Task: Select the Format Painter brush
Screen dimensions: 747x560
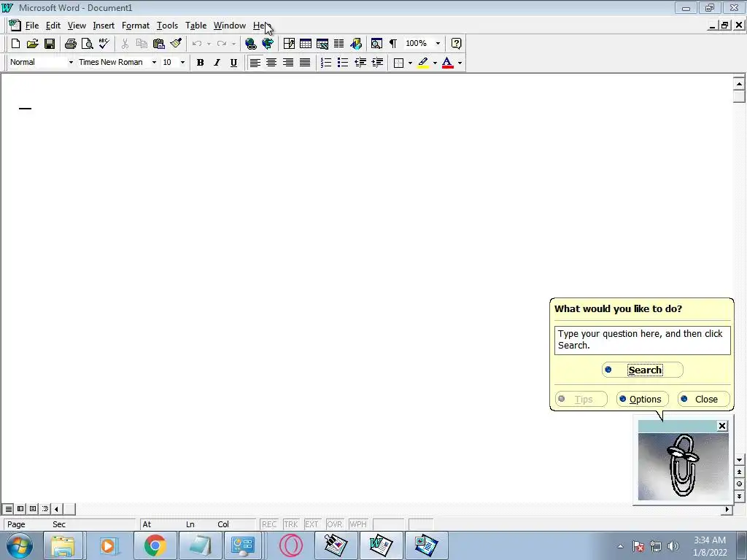Action: (176, 44)
